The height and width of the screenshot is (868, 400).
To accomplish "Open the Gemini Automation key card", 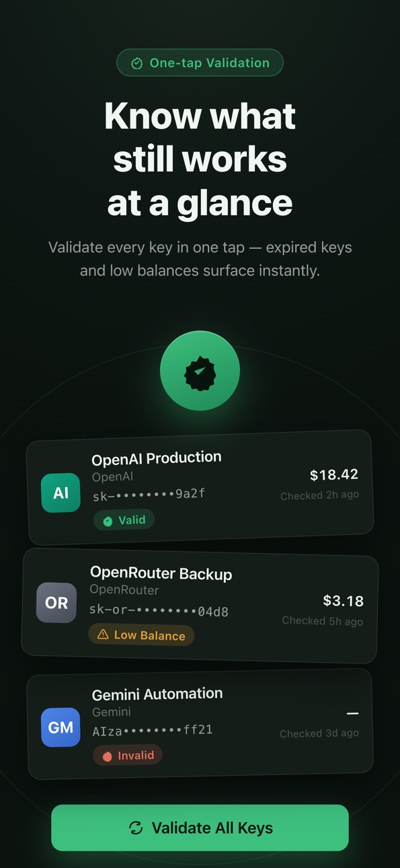I will (x=200, y=724).
